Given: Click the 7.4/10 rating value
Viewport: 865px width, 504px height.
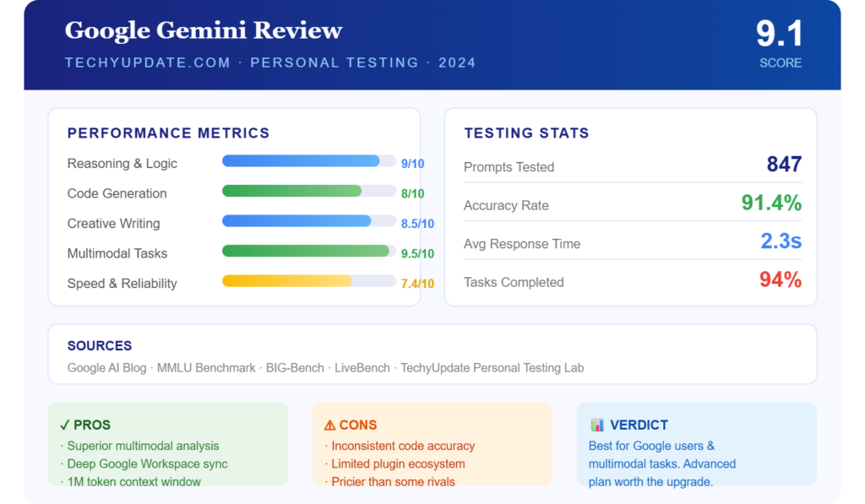Looking at the screenshot, I should coord(417,284).
